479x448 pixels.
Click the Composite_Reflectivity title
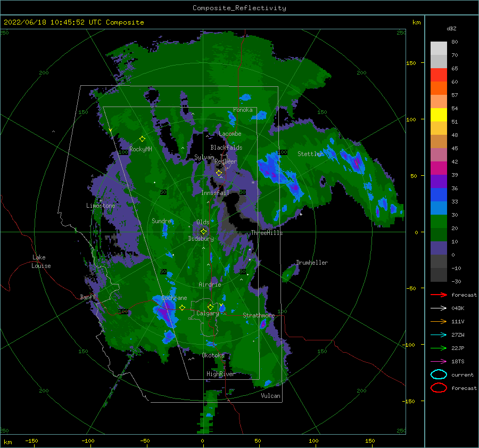point(240,8)
